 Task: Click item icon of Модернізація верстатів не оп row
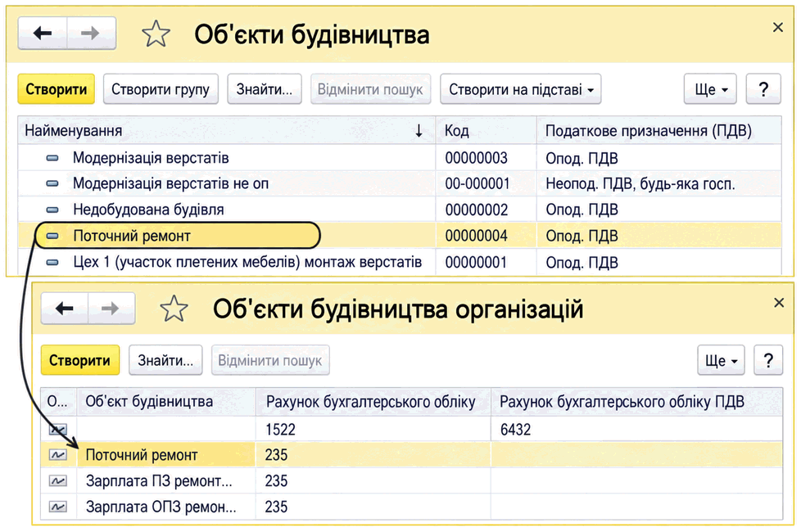coord(52,184)
